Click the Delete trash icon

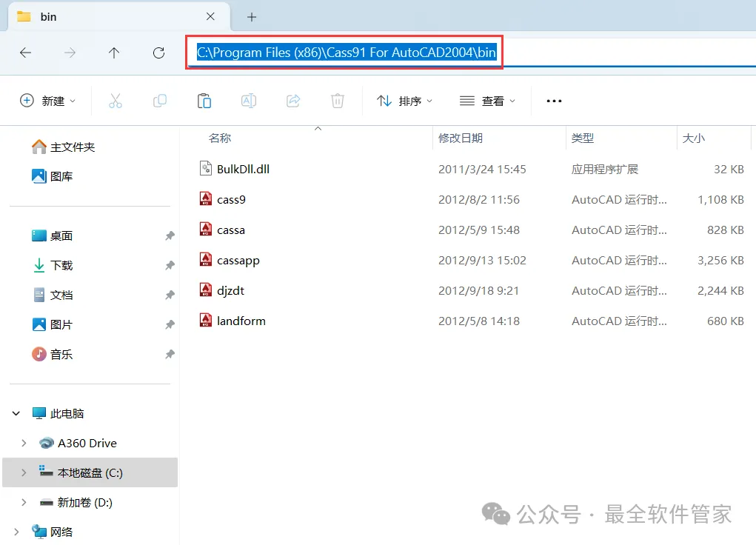click(x=338, y=101)
